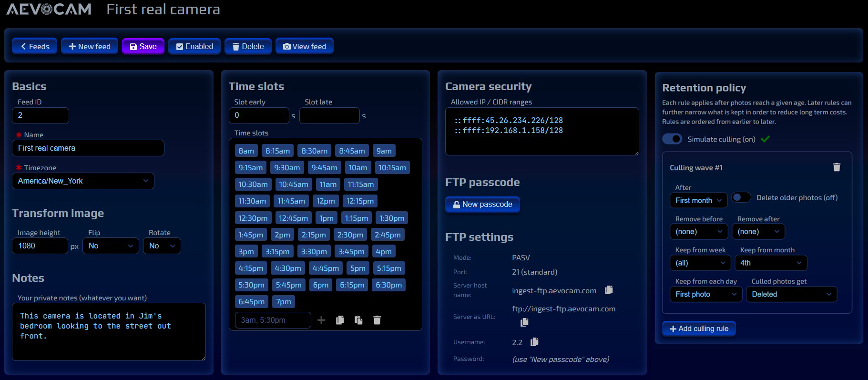Select the 5:45pm time slot
This screenshot has width=868, height=380.
(288, 285)
